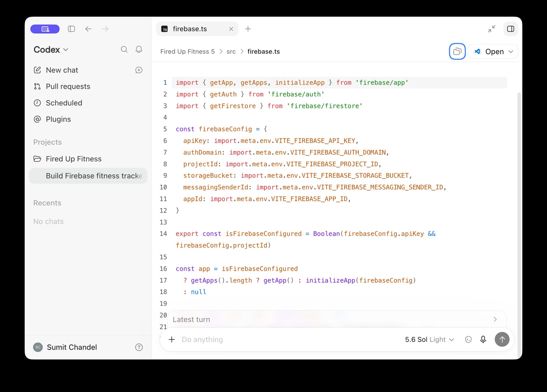
Task: Click 'firebase/app' string on line 1
Action: tap(382, 83)
